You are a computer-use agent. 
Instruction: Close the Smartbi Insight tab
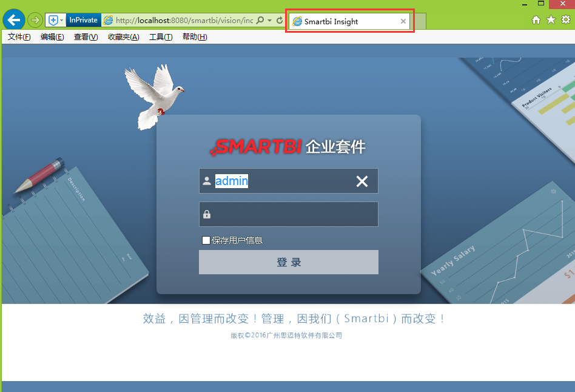pos(403,21)
